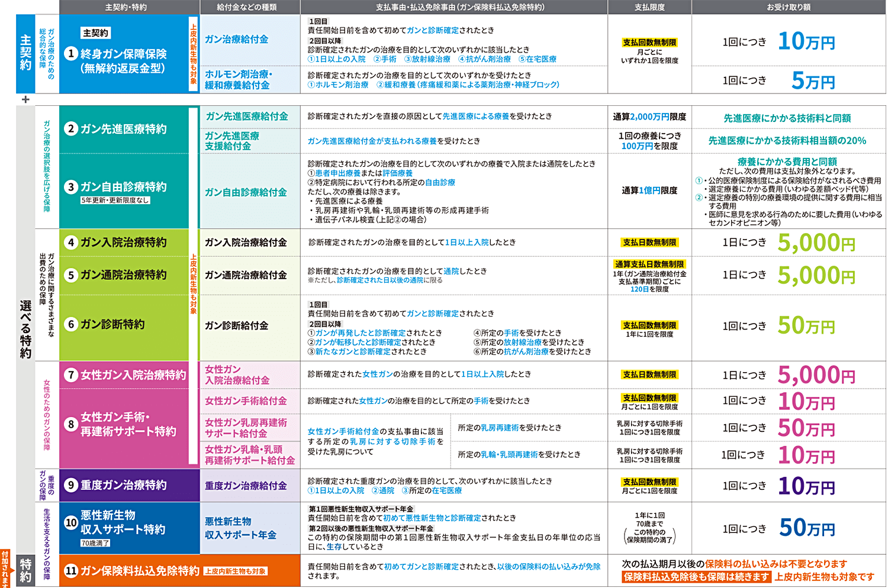The image size is (888, 588).
Task: Click the ガン自由診療給付金 benefit name
Action: (246, 192)
